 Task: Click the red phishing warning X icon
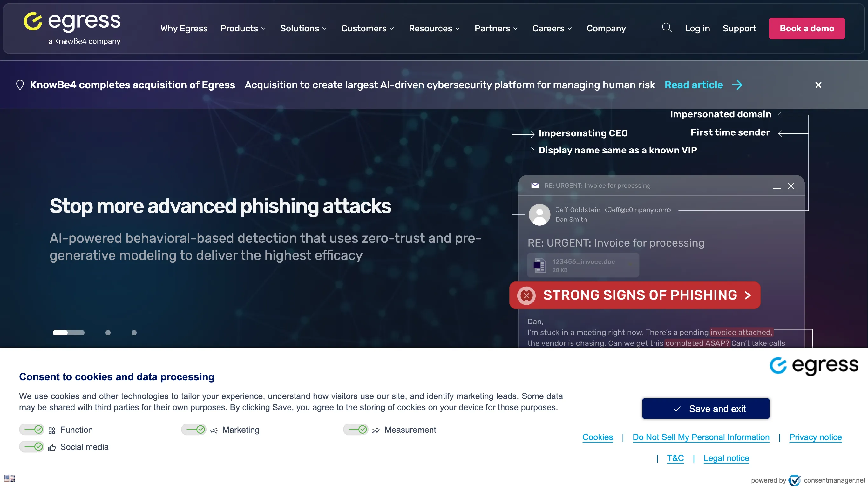coord(526,295)
